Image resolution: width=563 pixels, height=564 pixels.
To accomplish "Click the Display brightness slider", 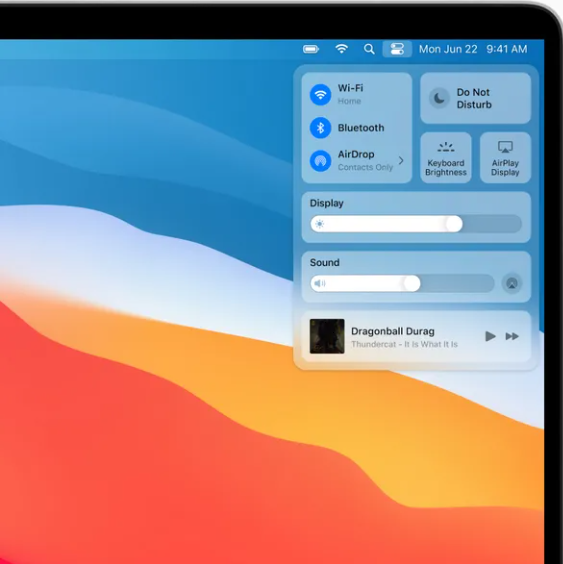I will pyautogui.click(x=416, y=224).
